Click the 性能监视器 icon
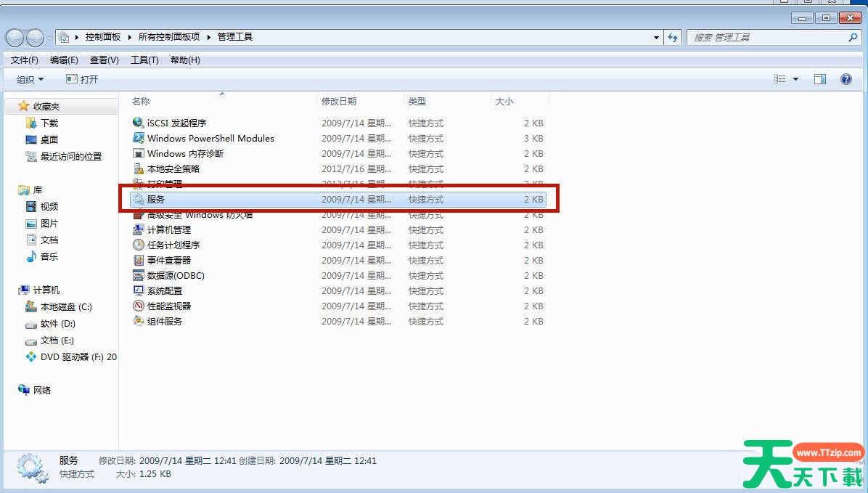Screen dimensions: 868x493 pyautogui.click(x=139, y=306)
